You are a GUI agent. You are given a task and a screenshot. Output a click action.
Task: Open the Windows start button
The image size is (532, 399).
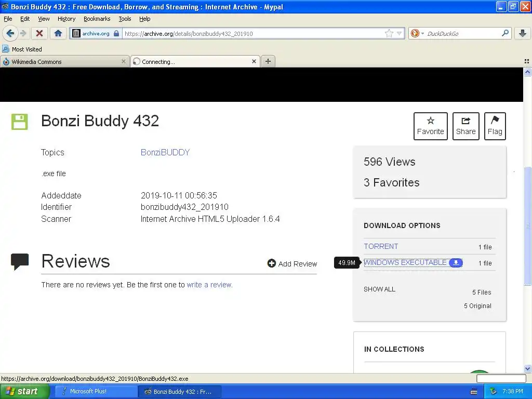click(24, 391)
